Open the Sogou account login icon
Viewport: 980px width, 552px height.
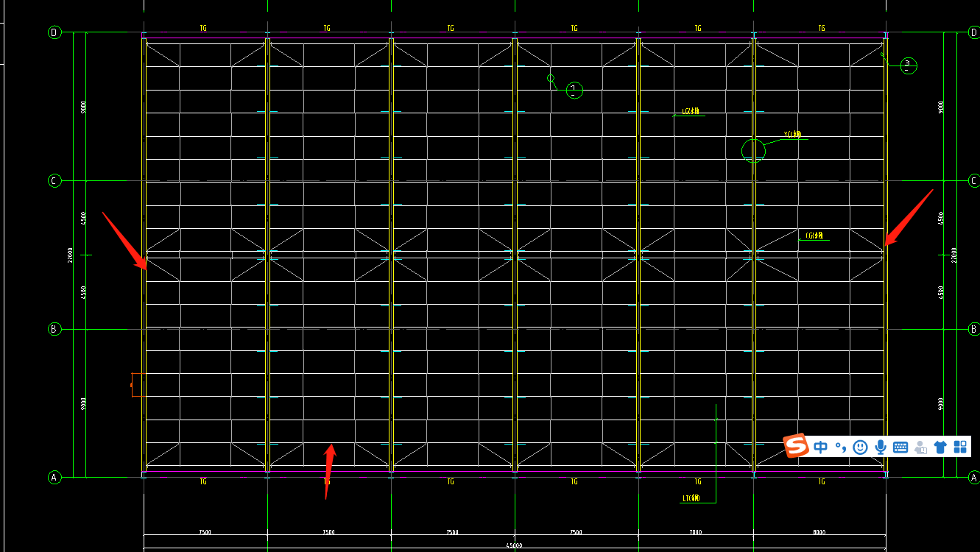tap(920, 447)
